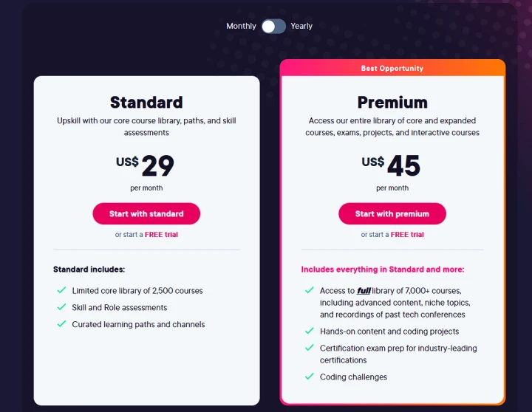The height and width of the screenshot is (412, 532).
Task: Click the Start with premium button
Action: tap(392, 213)
